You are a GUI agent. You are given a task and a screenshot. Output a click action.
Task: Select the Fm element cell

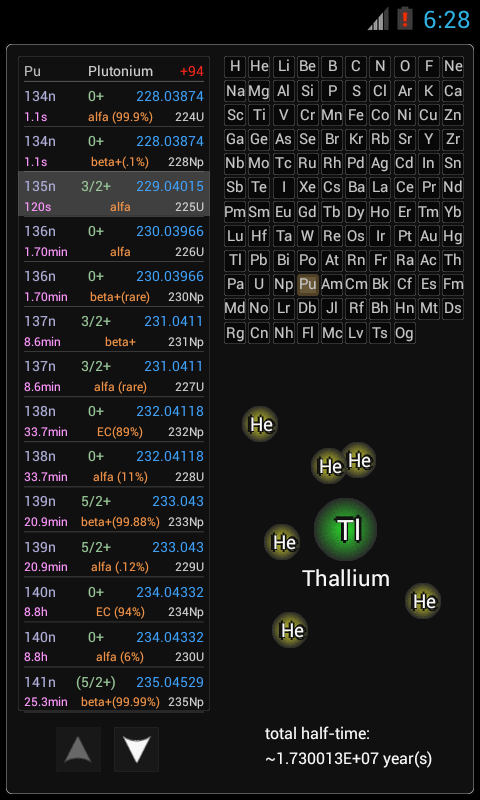tap(453, 284)
